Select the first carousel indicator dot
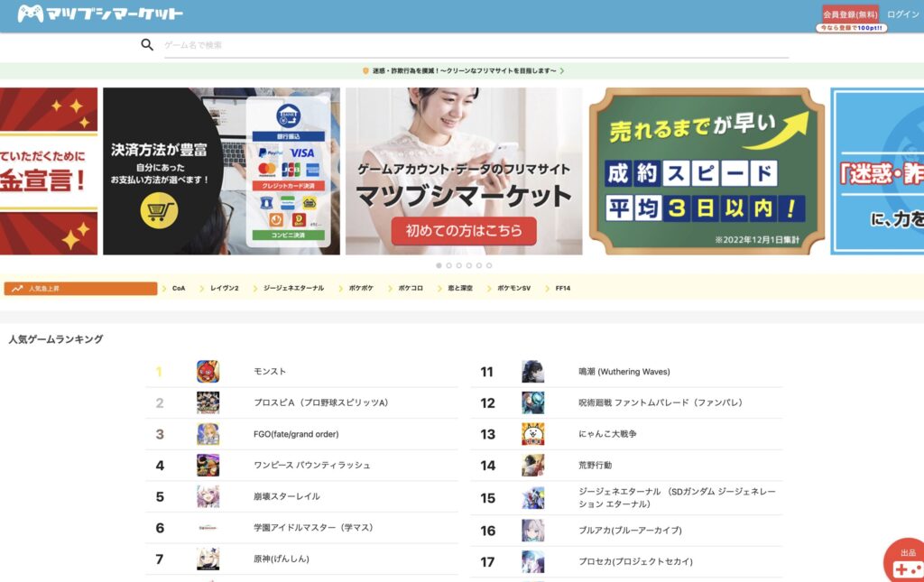This screenshot has height=582, width=924. (x=439, y=265)
